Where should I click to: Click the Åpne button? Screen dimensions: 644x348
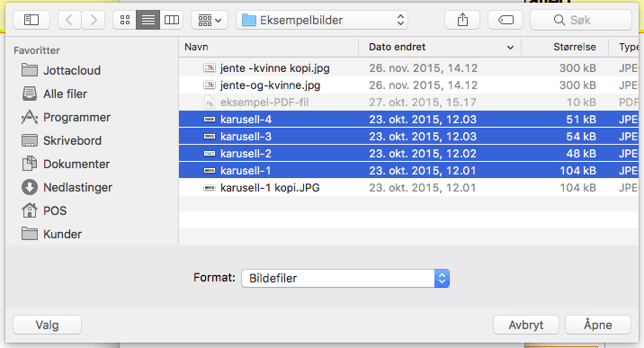(598, 325)
